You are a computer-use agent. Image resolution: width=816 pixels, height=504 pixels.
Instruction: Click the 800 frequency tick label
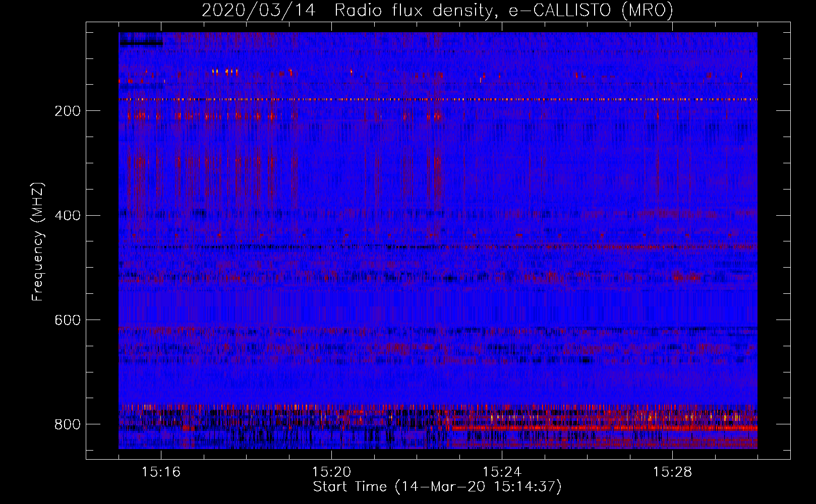click(68, 424)
